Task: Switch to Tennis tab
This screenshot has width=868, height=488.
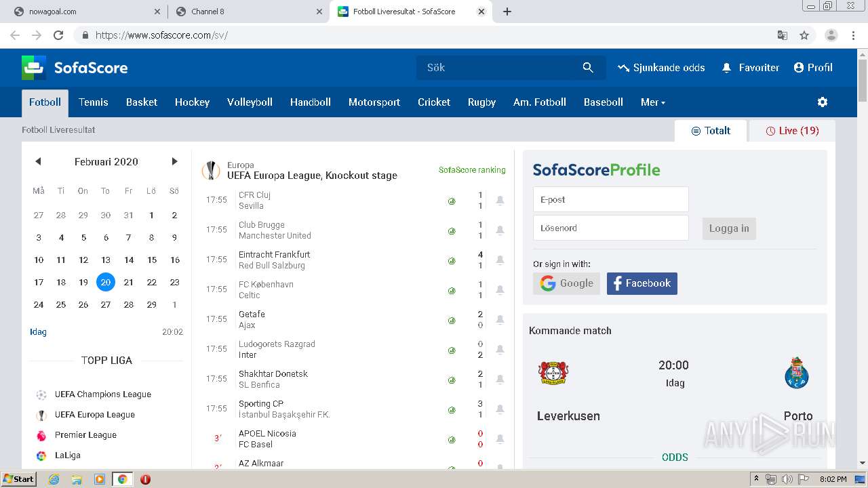Action: (x=94, y=102)
